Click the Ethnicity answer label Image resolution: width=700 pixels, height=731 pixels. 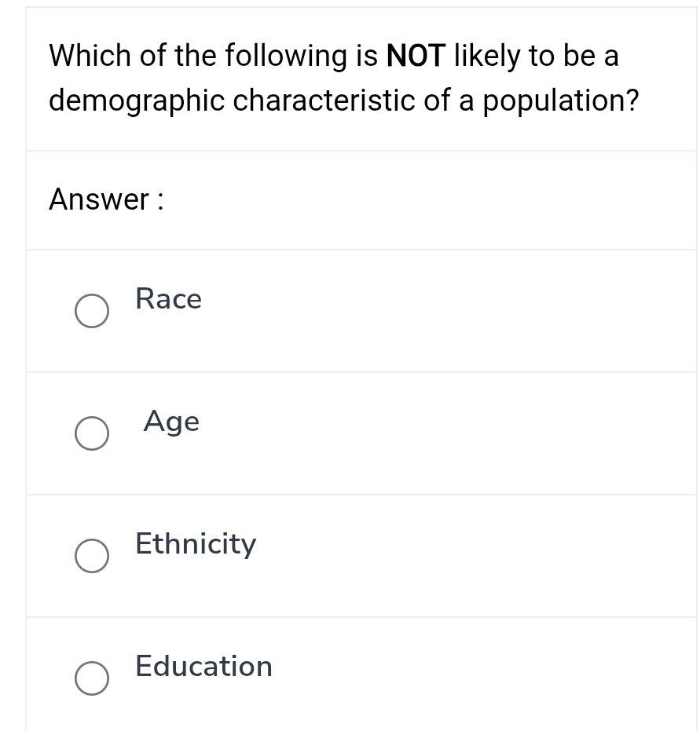point(195,544)
